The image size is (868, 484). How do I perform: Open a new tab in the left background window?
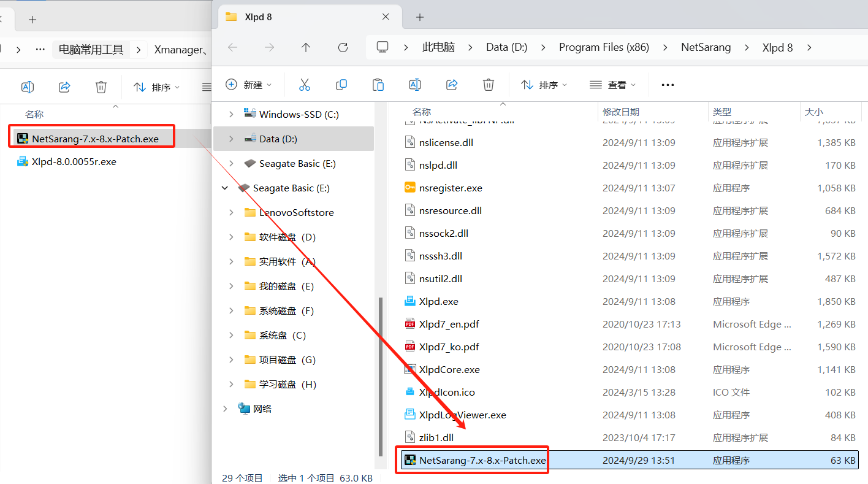click(32, 20)
